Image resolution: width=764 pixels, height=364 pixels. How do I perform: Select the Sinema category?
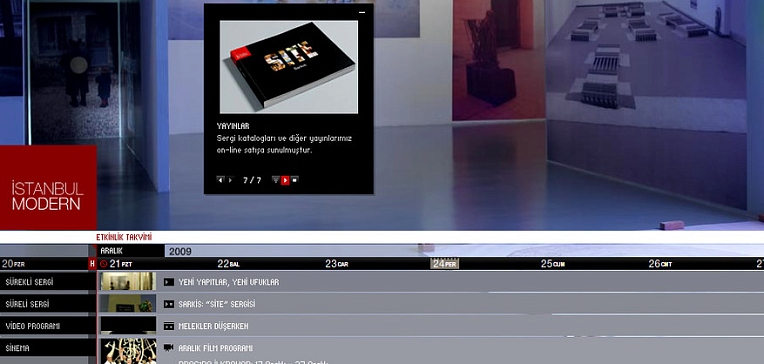[x=47, y=348]
